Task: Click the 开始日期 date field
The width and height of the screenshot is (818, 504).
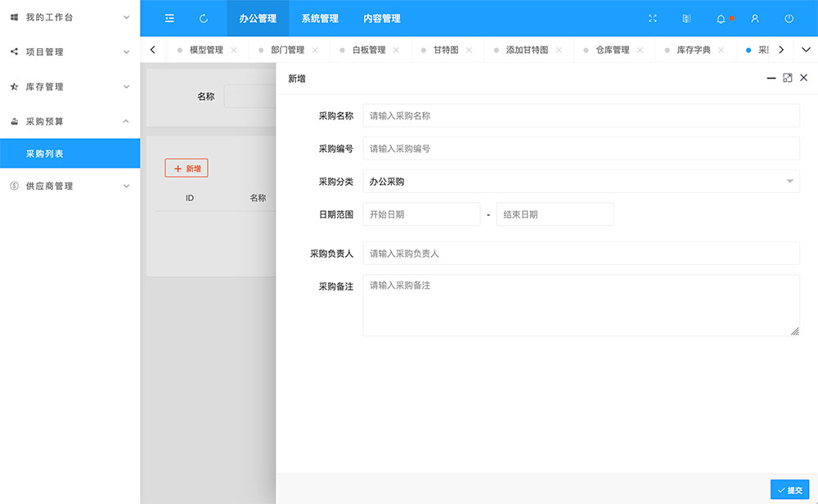Action: pos(421,214)
